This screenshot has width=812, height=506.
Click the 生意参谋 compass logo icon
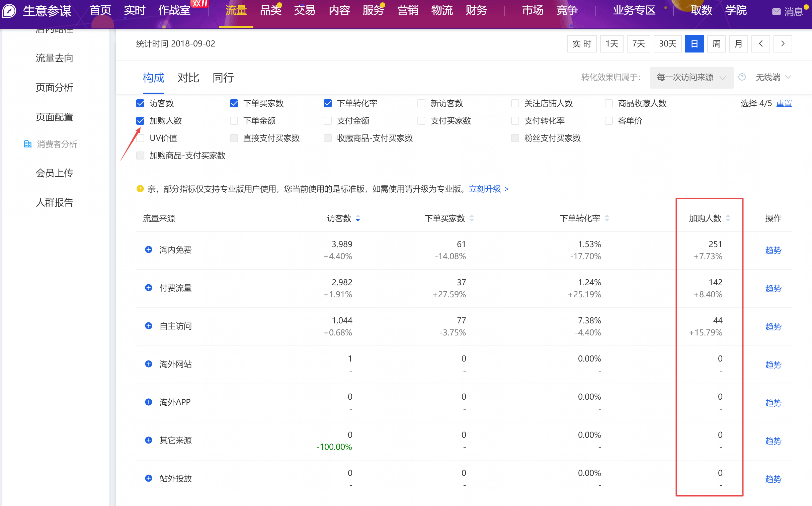point(9,11)
